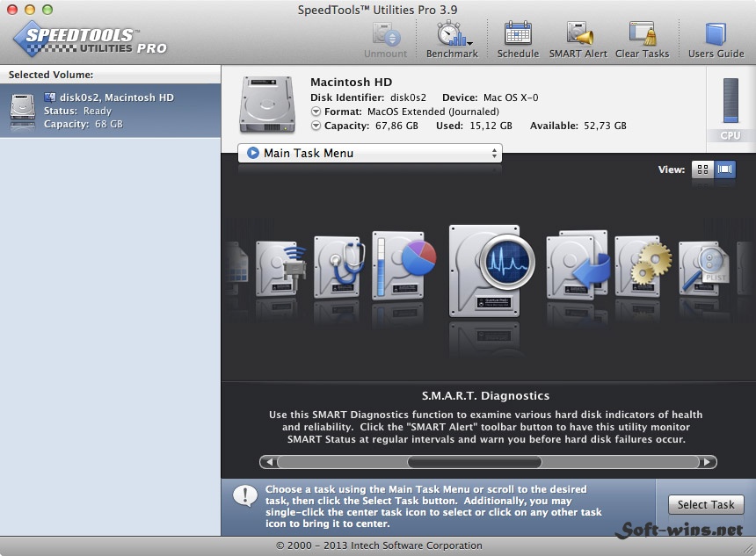This screenshot has width=756, height=556.
Task: Click the "Available: 52,73 GB" value
Action: coord(578,126)
